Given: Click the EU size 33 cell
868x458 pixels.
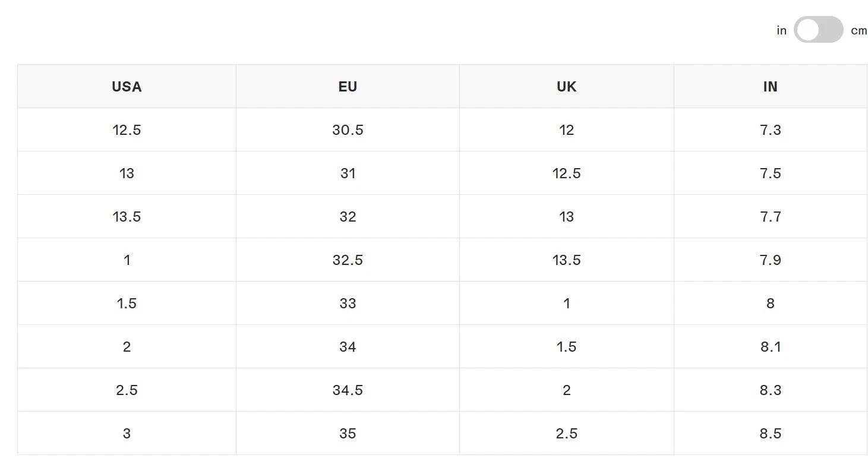Looking at the screenshot, I should (x=348, y=303).
